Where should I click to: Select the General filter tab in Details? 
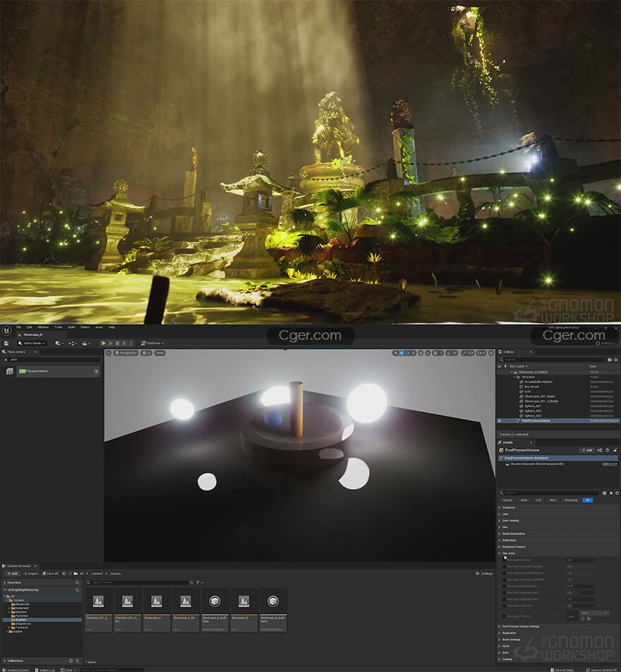507,500
